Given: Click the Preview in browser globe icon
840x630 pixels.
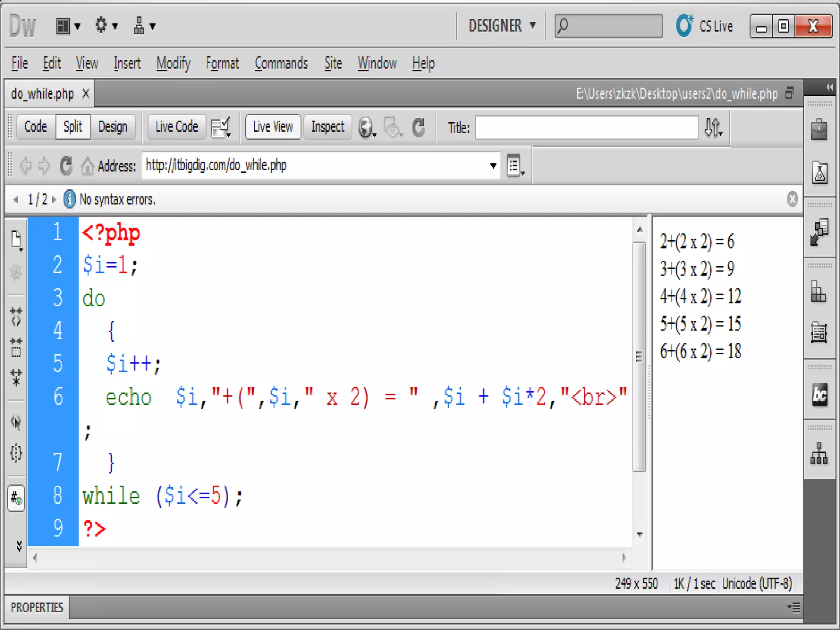Looking at the screenshot, I should coord(365,128).
